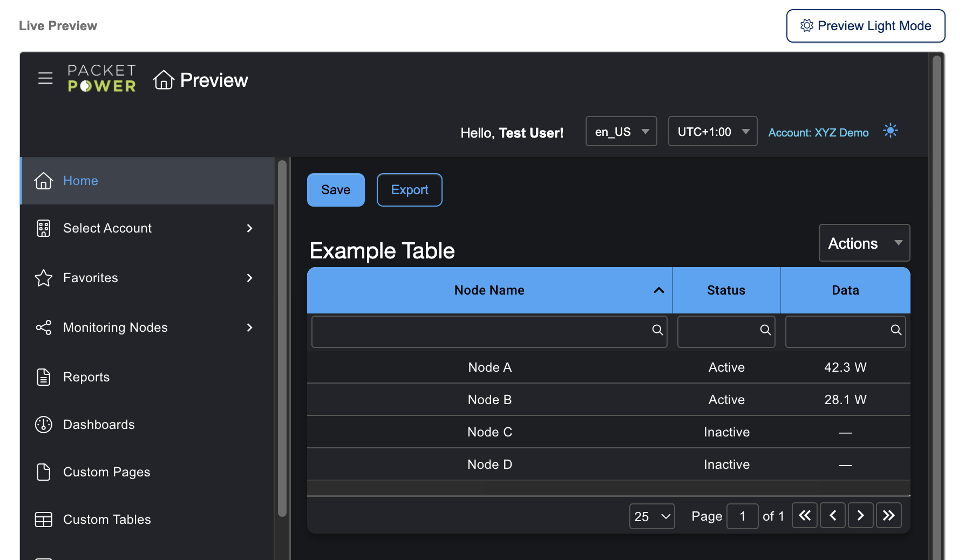Click the Save button
The height and width of the screenshot is (560, 965).
click(336, 190)
